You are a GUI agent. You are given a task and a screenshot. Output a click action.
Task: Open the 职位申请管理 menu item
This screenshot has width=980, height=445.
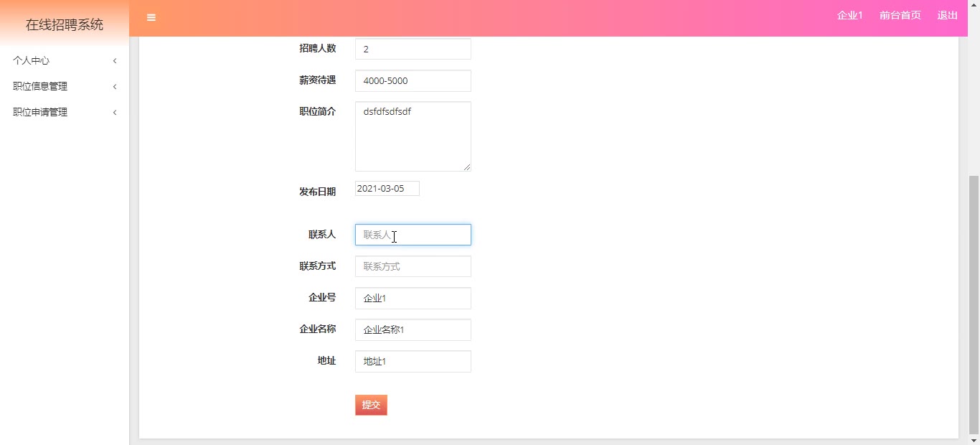click(65, 113)
